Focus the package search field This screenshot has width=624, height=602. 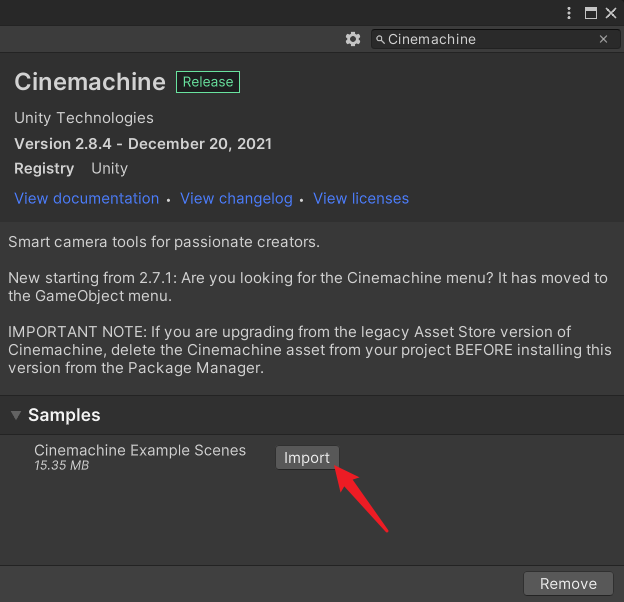[495, 39]
